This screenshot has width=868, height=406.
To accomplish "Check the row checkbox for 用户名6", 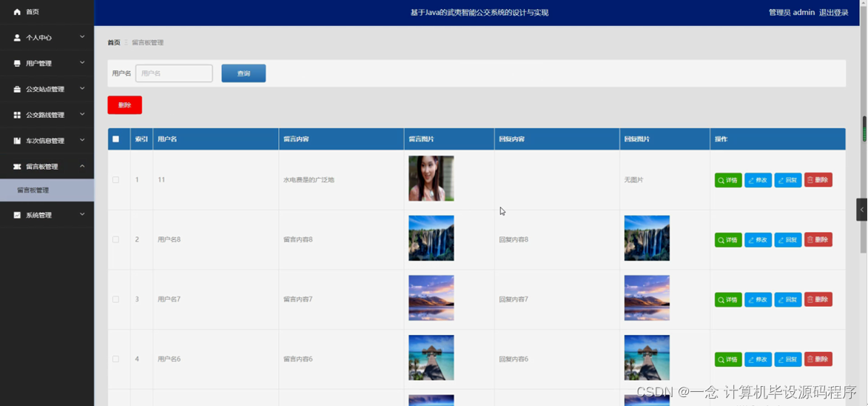I will tap(115, 359).
